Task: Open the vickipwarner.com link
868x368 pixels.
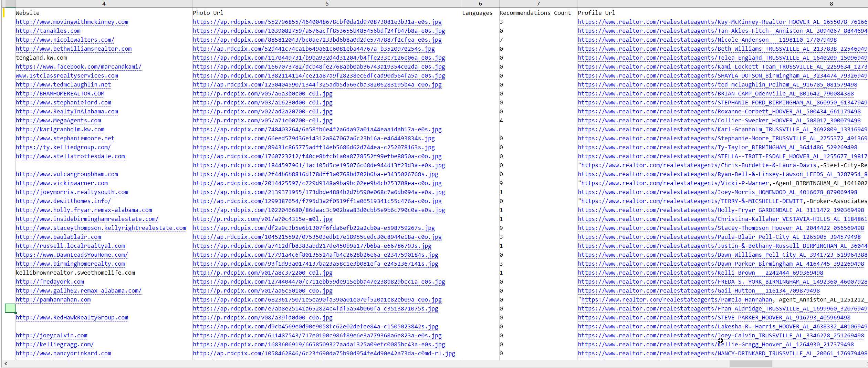Action: click(x=62, y=183)
